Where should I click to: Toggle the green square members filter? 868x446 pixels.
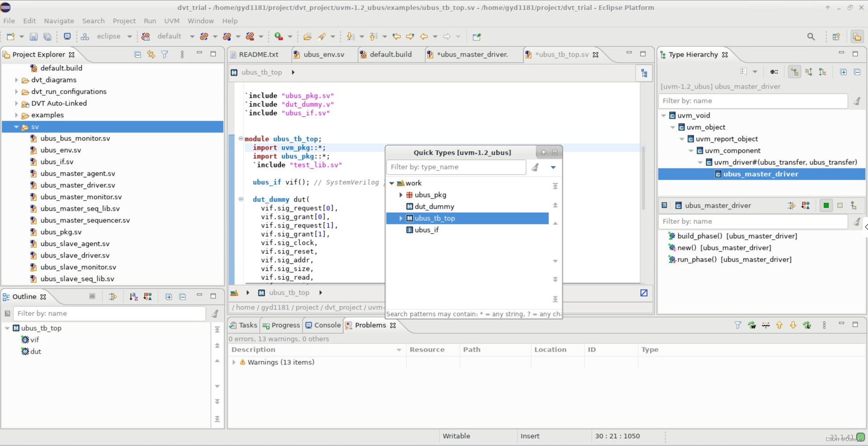click(x=826, y=206)
